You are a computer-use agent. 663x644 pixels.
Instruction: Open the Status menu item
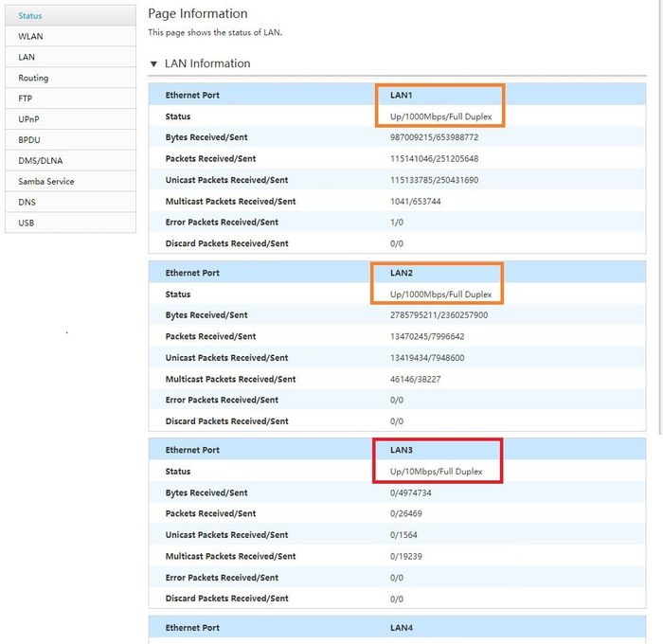tap(71, 16)
